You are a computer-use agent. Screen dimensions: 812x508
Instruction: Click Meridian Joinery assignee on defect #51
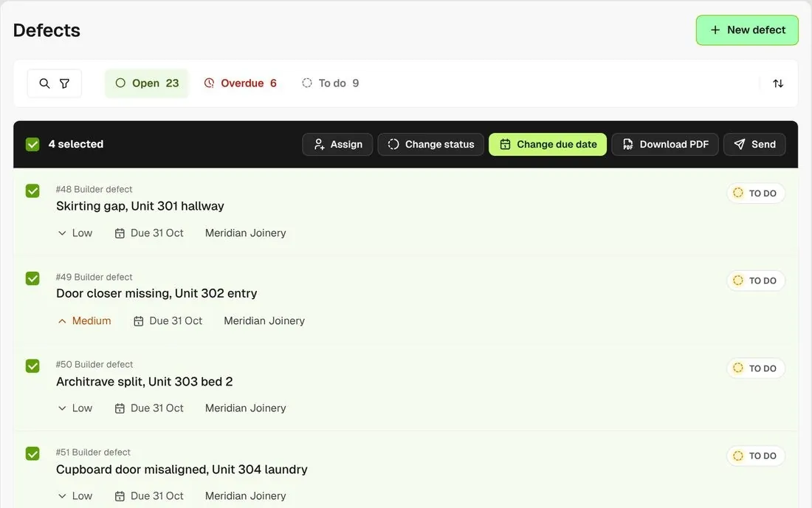246,496
